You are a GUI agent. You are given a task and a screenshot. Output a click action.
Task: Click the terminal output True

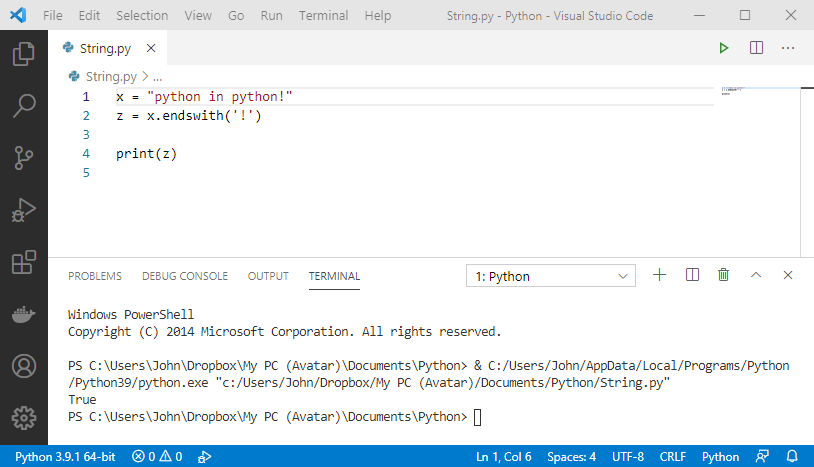coord(82,400)
